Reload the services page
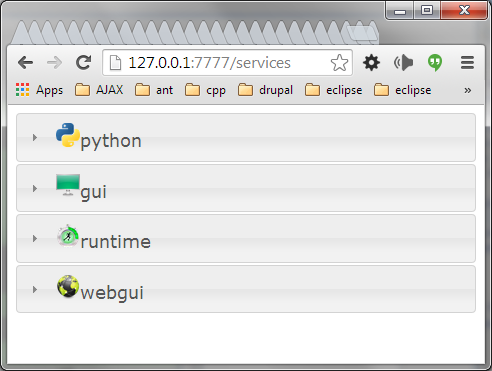This screenshot has height=371, width=492. pyautogui.click(x=83, y=63)
